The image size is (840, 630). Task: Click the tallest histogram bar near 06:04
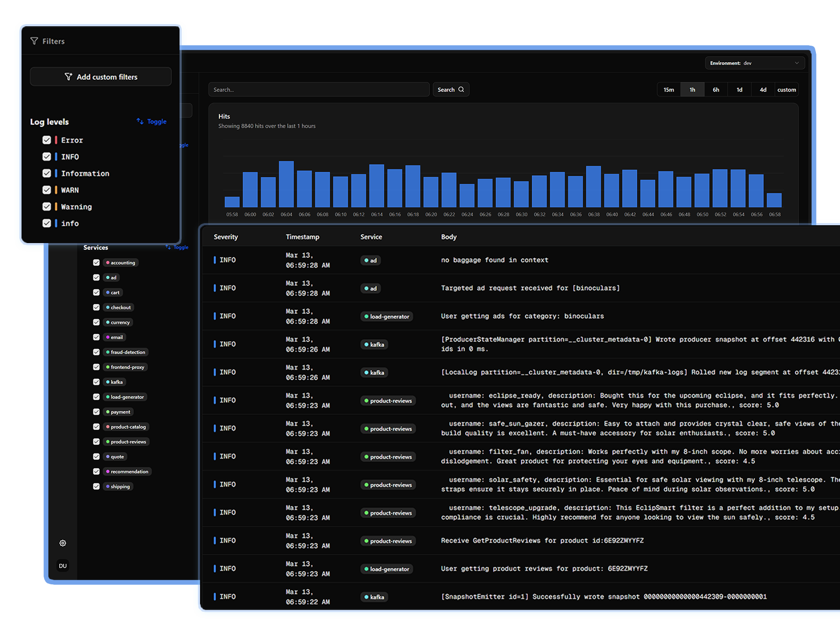(x=286, y=184)
